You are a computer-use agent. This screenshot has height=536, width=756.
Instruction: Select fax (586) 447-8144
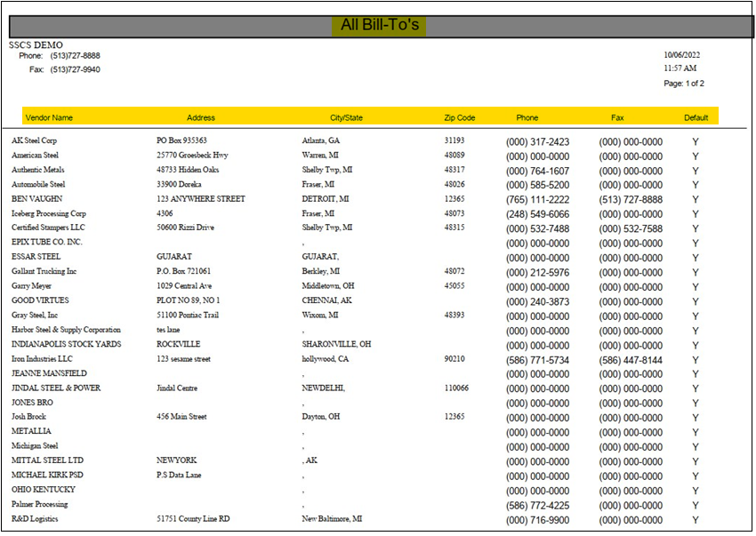(x=631, y=360)
